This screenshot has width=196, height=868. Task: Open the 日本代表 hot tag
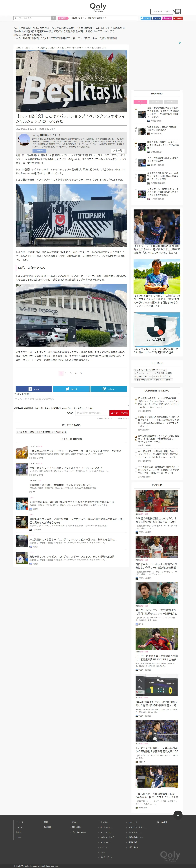pos(160,373)
